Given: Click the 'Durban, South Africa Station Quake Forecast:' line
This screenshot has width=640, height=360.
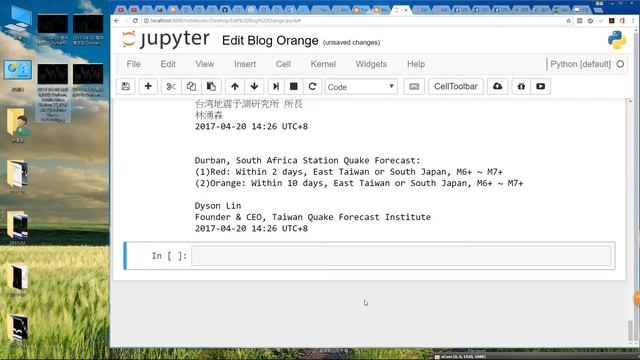Looking at the screenshot, I should (307, 160).
